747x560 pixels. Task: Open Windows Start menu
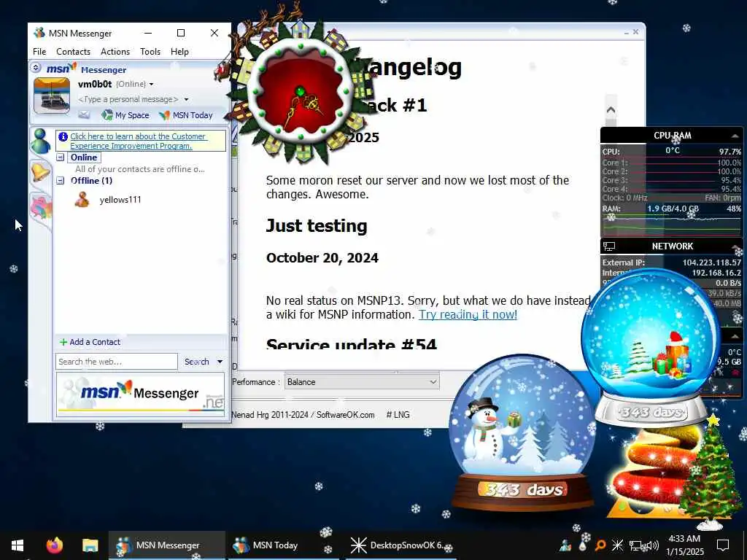[18, 545]
